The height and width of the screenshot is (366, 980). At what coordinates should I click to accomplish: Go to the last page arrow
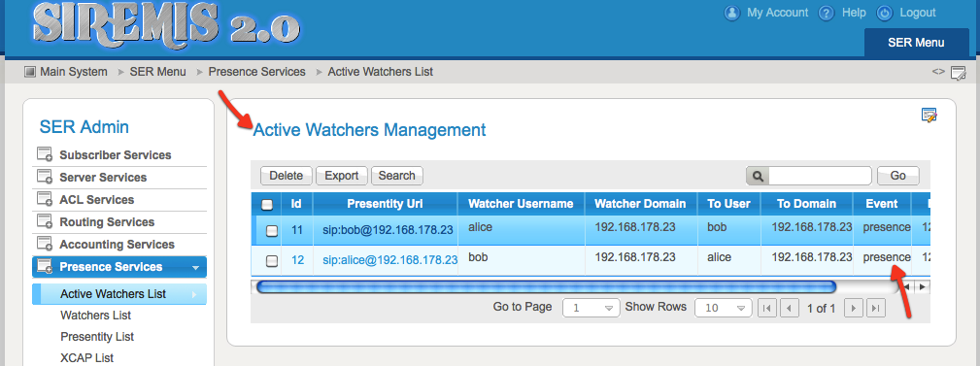tap(876, 308)
